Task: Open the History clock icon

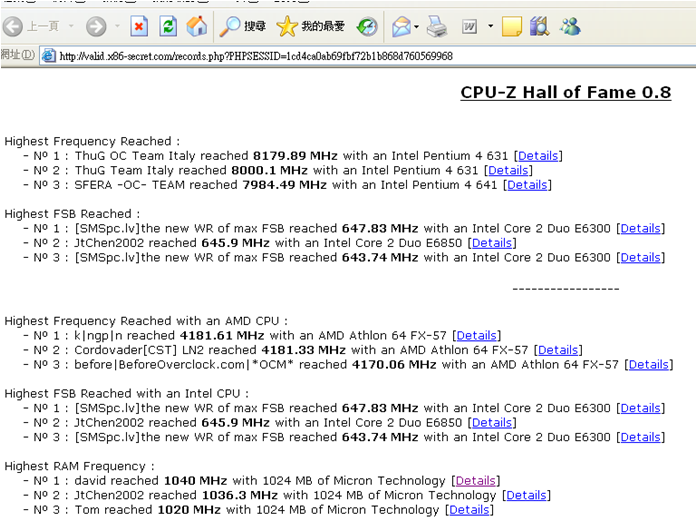Action: tap(367, 26)
